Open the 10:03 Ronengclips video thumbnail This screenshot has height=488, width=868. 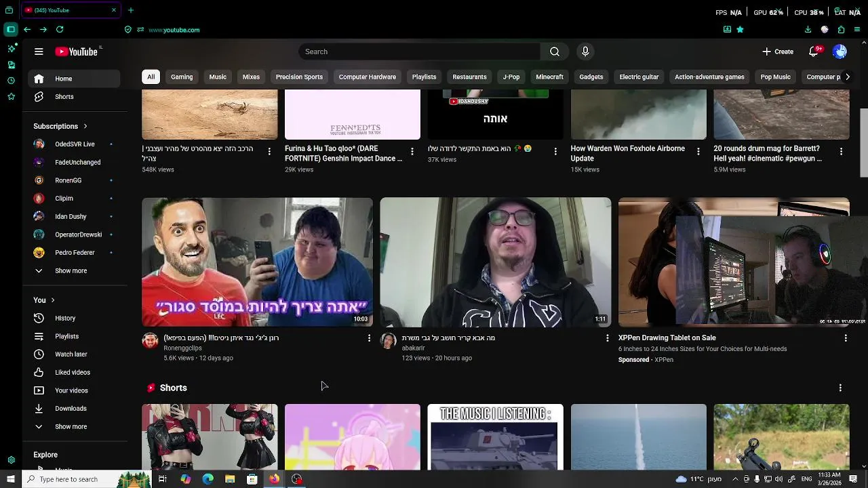[x=257, y=262]
